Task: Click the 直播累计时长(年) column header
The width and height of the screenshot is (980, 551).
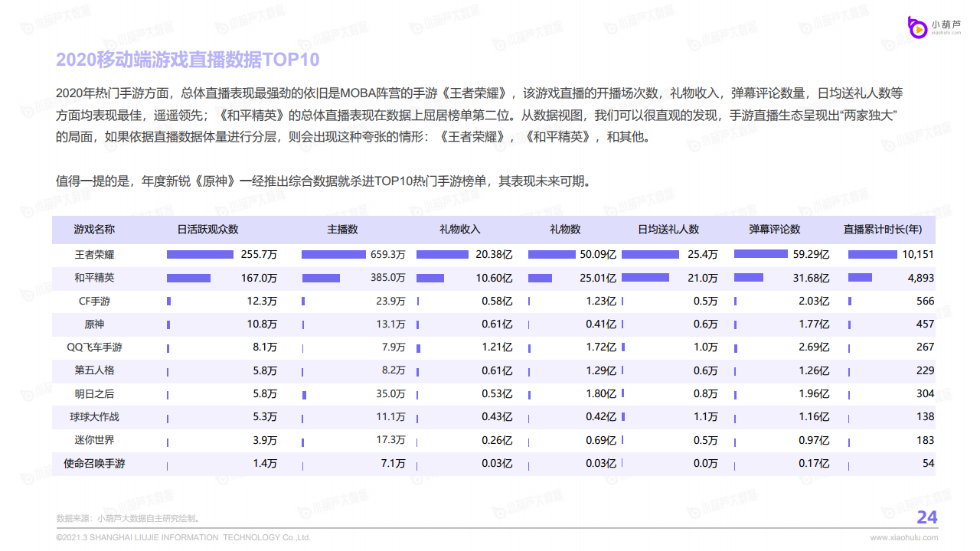Action: [x=883, y=230]
